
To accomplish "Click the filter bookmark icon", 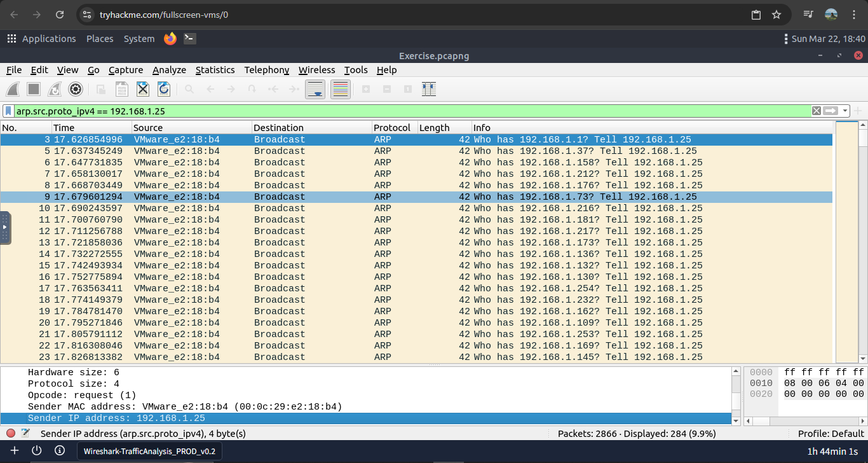I will [8, 111].
